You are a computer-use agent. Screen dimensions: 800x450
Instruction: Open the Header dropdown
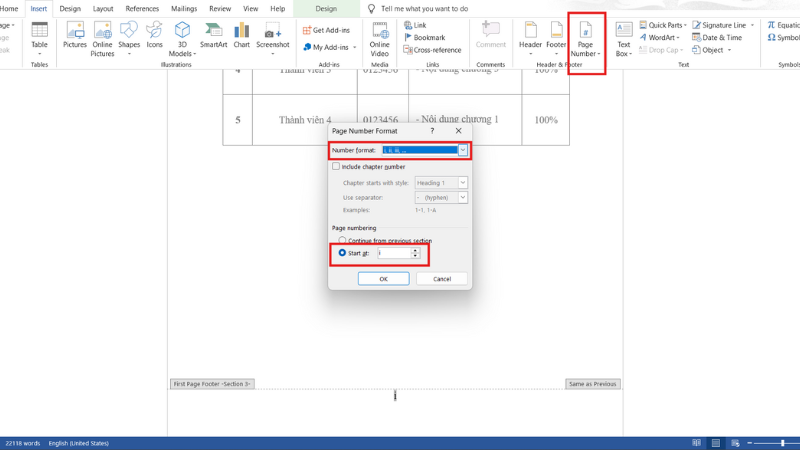(530, 38)
